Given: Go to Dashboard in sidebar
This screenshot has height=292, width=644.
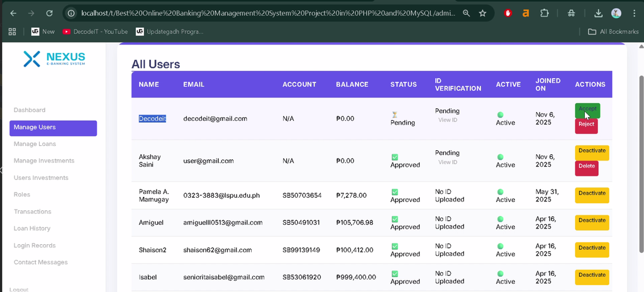Looking at the screenshot, I should (30, 110).
